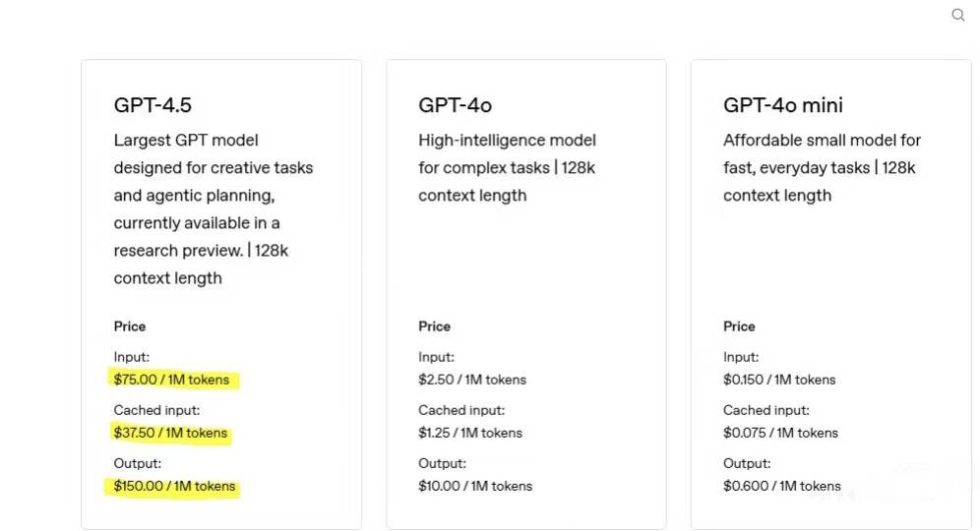Screen dimensions: 980x531
Task: Click GPT-4o mini's $0.150 input price
Action: pos(778,380)
